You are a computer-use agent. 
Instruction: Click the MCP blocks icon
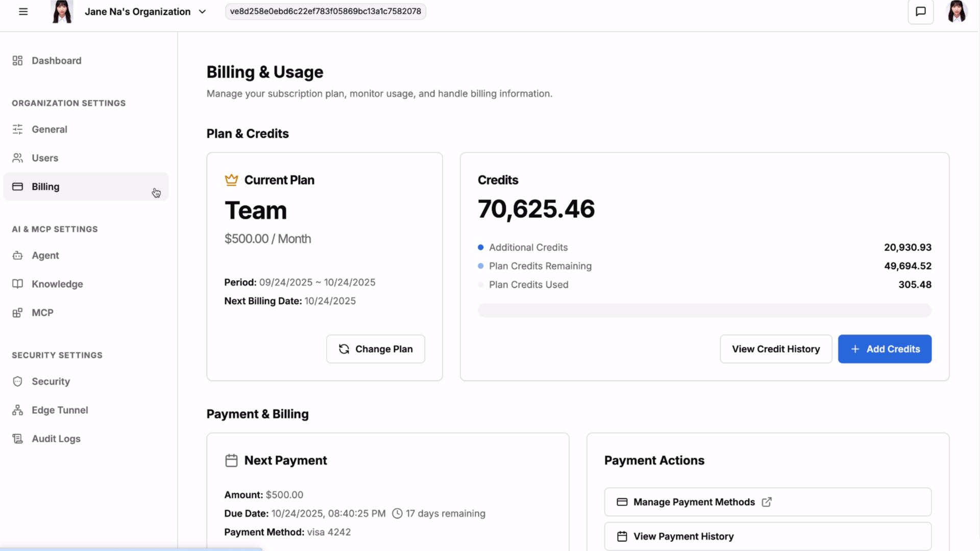[x=17, y=313]
